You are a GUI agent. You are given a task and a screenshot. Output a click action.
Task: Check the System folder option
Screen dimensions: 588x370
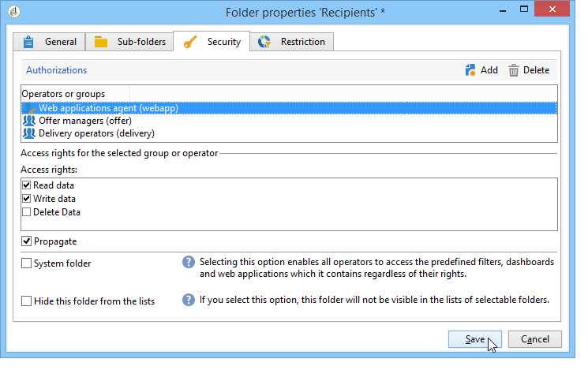pos(27,263)
